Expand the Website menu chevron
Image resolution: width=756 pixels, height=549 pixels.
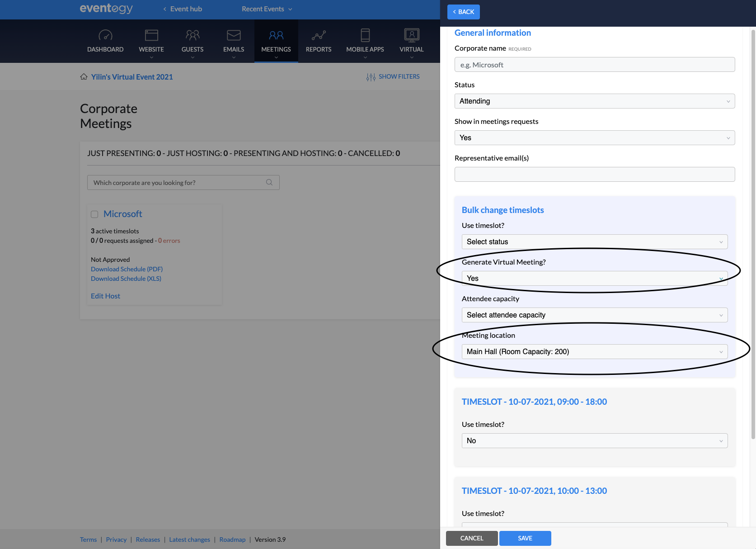tap(151, 57)
